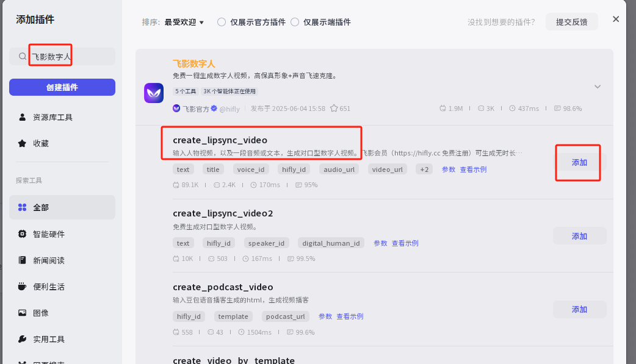Select 智能硬件 category
Screen dimensions: 636x364
pos(62,234)
